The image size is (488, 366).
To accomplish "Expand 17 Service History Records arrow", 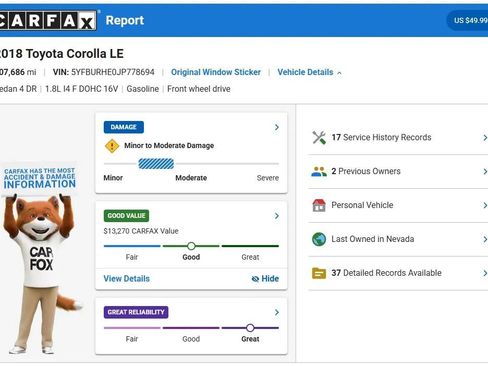I will coord(485,138).
